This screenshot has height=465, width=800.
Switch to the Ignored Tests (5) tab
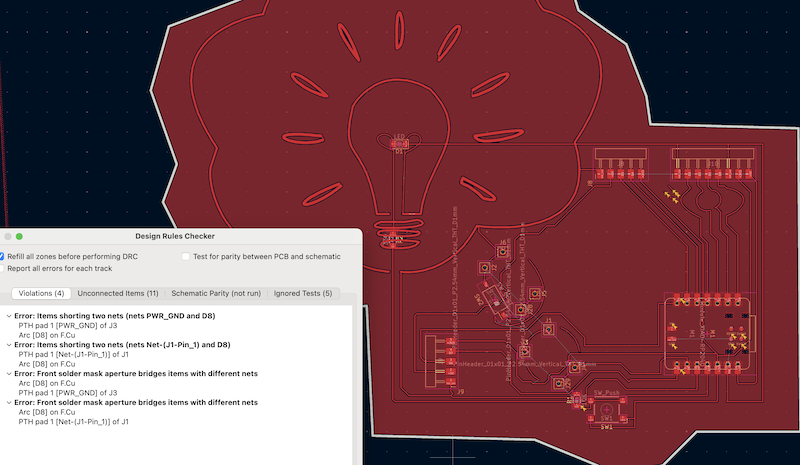tap(303, 293)
